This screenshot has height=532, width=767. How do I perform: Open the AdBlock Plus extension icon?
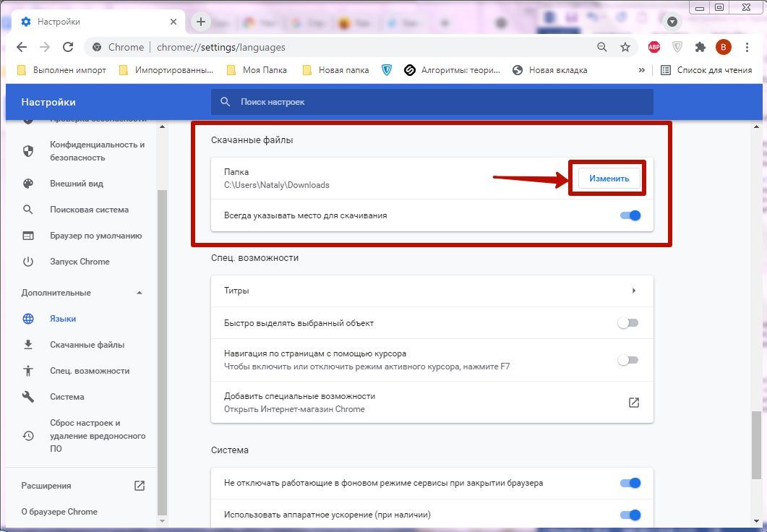(x=654, y=47)
